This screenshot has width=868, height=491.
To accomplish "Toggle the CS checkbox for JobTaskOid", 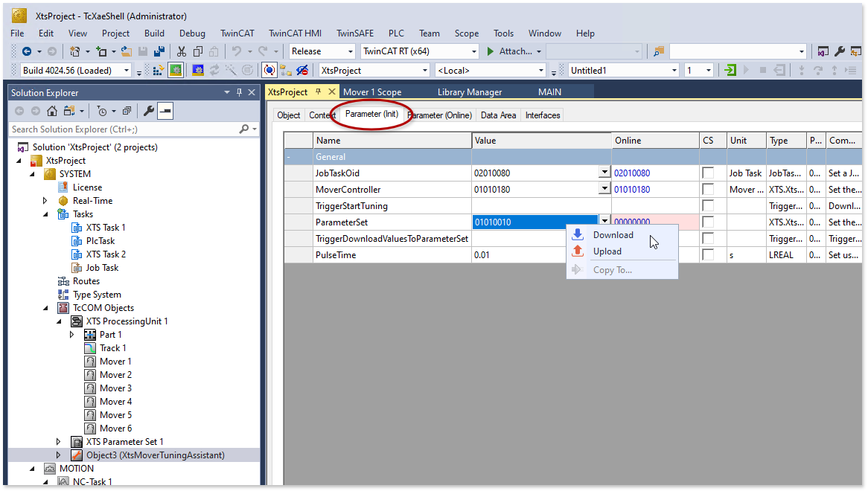I will tap(707, 173).
